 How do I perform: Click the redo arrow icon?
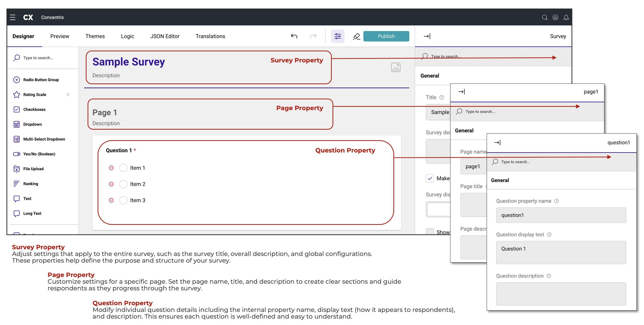tap(313, 36)
